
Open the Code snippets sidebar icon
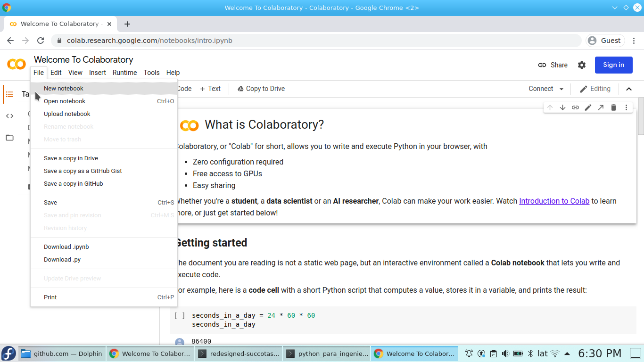coord(9,116)
